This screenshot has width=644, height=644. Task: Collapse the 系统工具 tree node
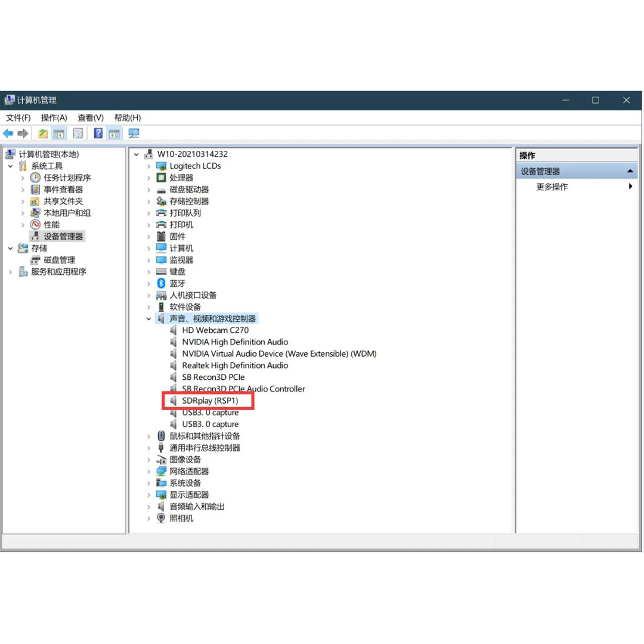tap(11, 166)
